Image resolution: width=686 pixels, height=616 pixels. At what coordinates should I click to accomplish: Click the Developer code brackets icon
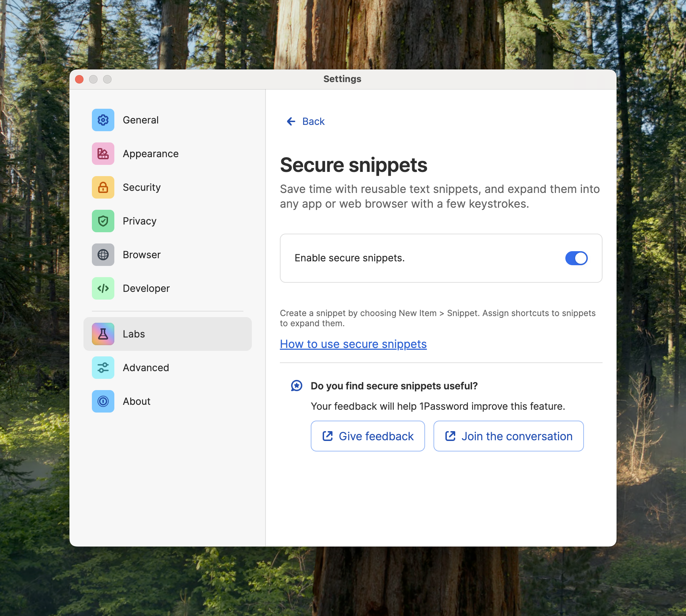click(103, 288)
